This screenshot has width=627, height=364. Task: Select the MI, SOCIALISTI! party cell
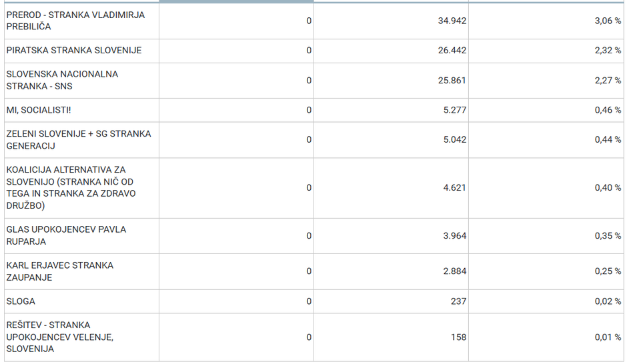(x=39, y=110)
